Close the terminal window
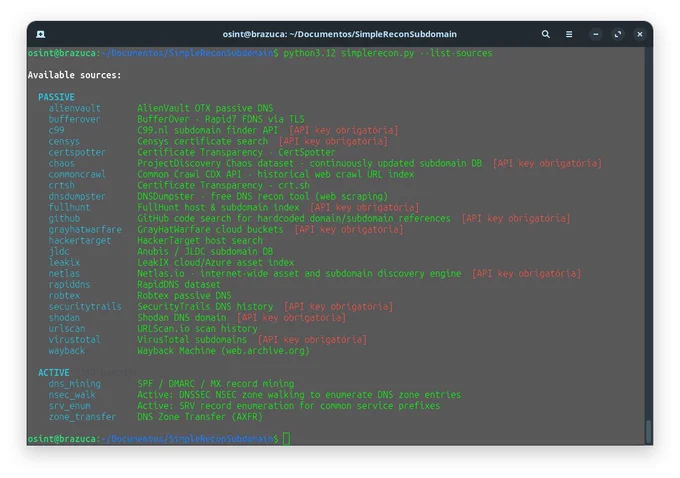 pos(640,34)
